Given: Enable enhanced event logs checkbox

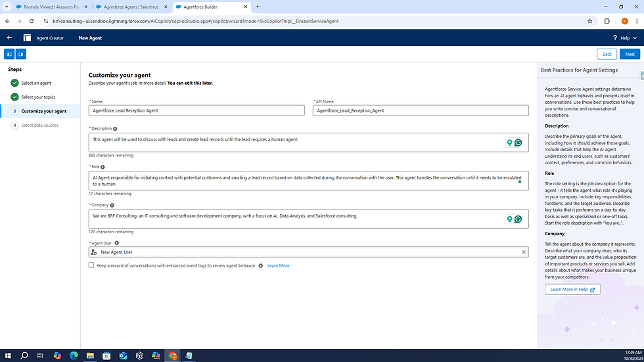Looking at the screenshot, I should click(91, 265).
